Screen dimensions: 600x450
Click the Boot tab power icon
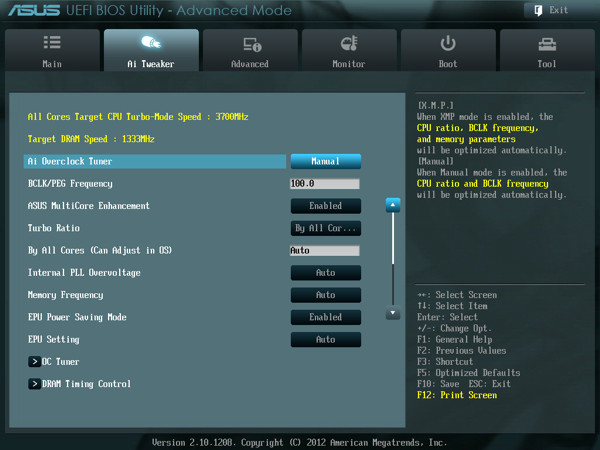448,43
